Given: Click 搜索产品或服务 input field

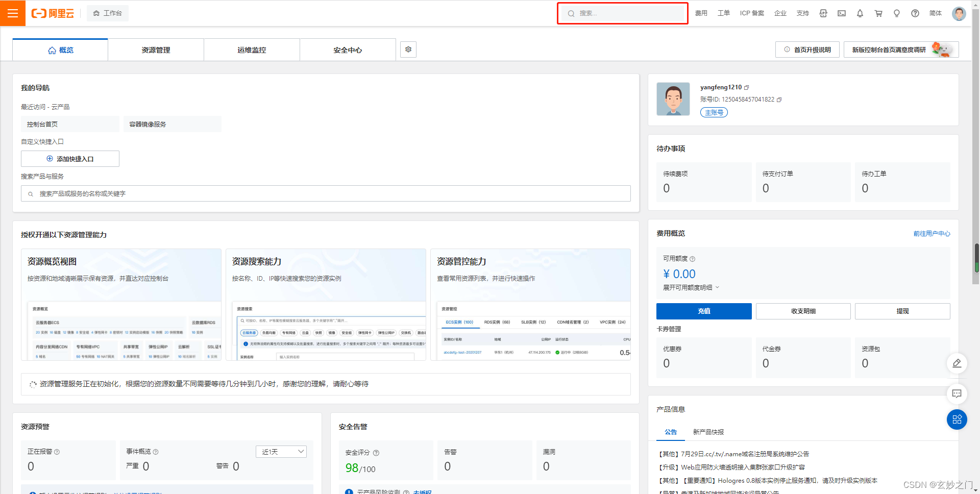Looking at the screenshot, I should pyautogui.click(x=326, y=193).
